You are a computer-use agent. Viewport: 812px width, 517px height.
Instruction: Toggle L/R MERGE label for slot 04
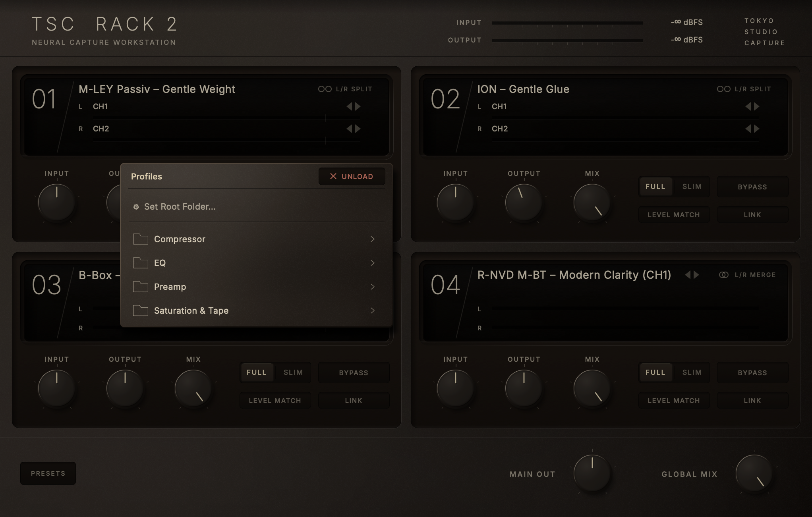[755, 275]
